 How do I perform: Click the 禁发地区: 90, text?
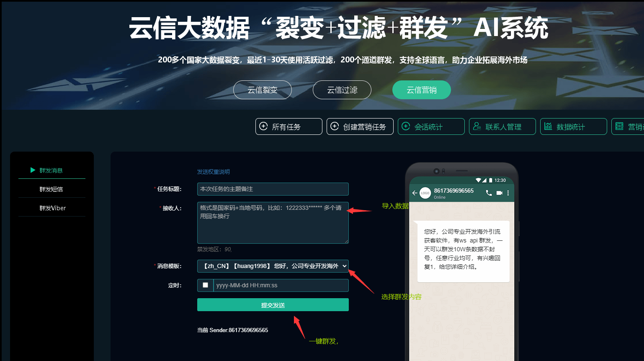214,249
